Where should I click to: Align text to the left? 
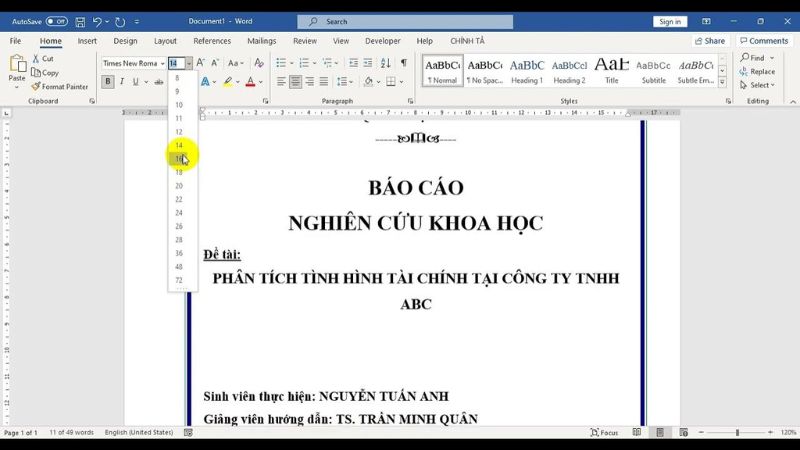click(281, 82)
